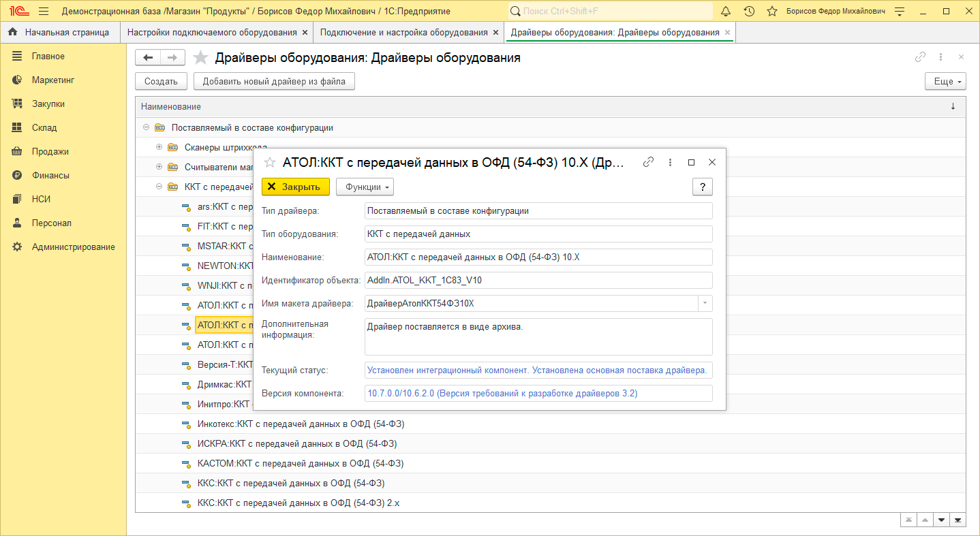
Task: Open the 'Еще' dropdown menu
Action: click(945, 82)
